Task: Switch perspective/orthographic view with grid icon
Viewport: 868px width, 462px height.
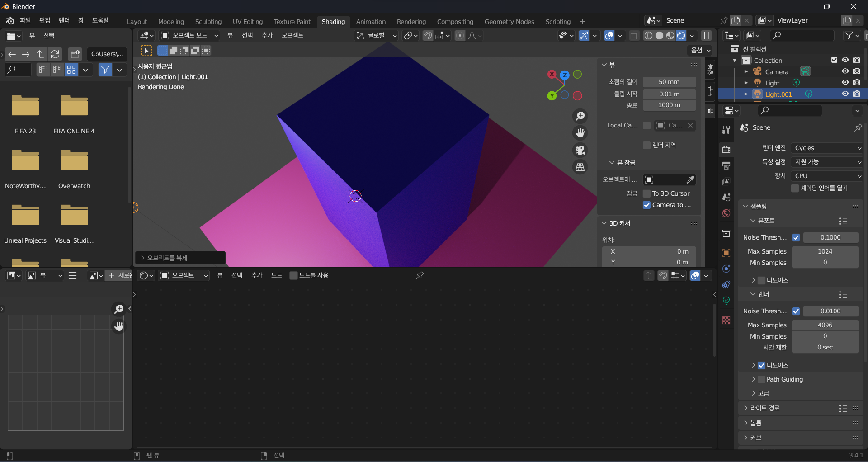Action: [580, 167]
